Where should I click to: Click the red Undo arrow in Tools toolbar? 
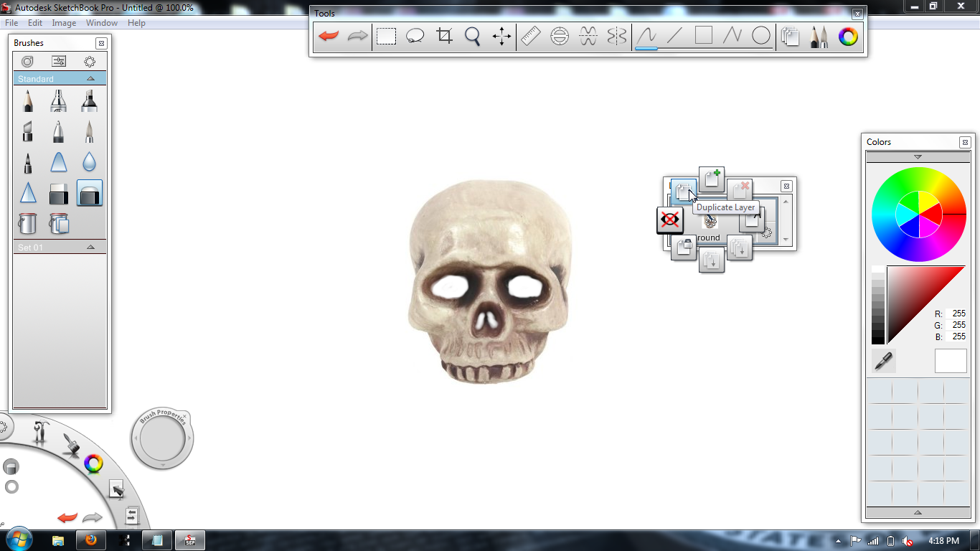tap(329, 36)
